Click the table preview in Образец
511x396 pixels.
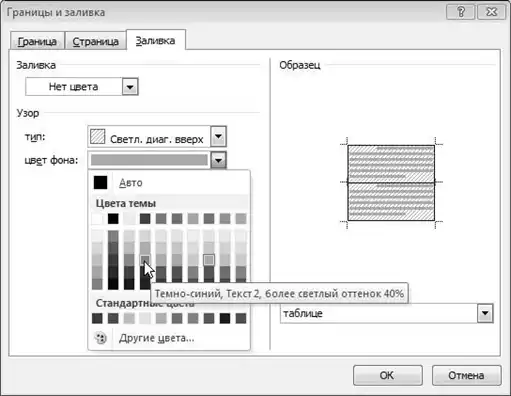click(x=391, y=183)
